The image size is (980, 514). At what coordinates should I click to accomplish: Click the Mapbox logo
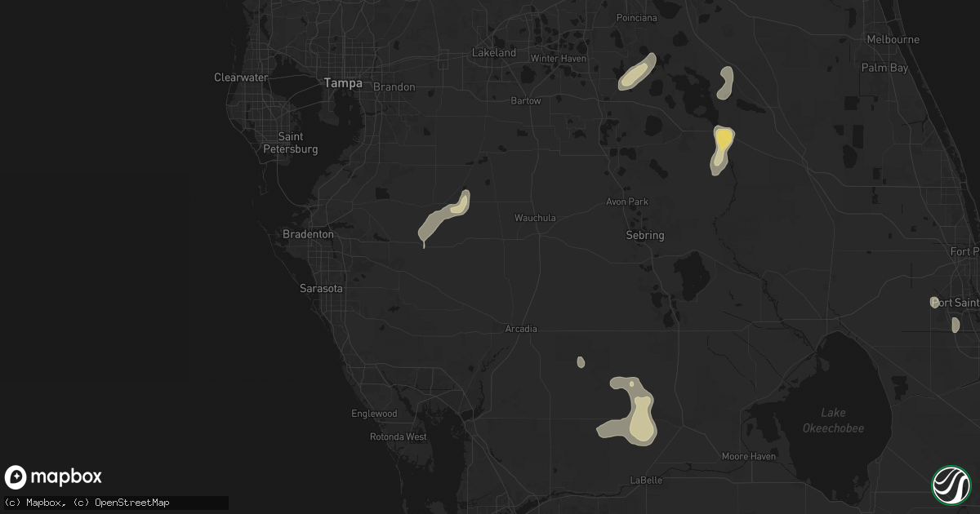(x=54, y=477)
